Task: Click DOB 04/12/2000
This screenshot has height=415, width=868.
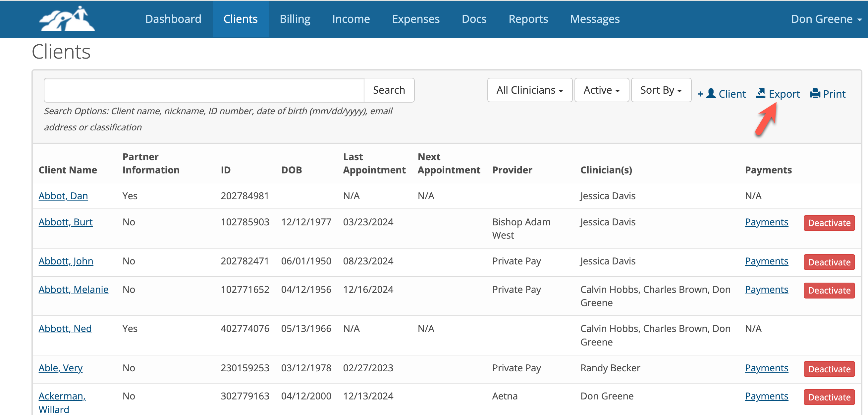Action: coord(306,396)
